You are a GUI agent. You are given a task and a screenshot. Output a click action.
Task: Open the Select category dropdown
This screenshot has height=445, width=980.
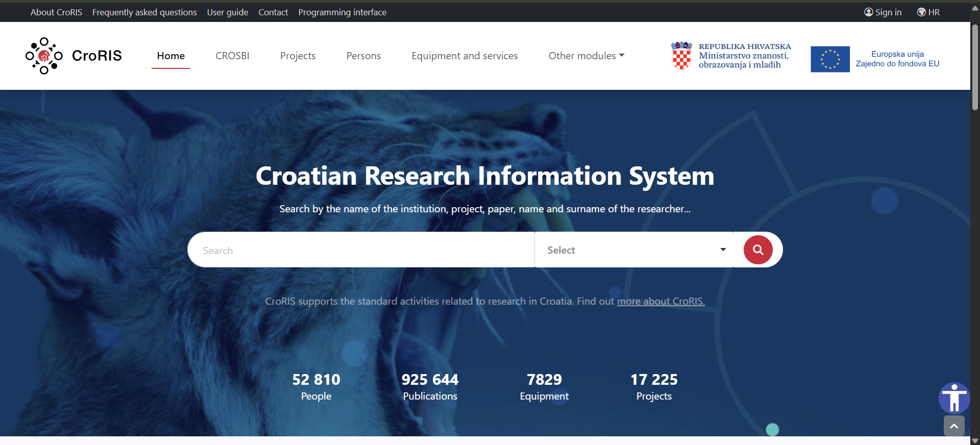point(634,250)
